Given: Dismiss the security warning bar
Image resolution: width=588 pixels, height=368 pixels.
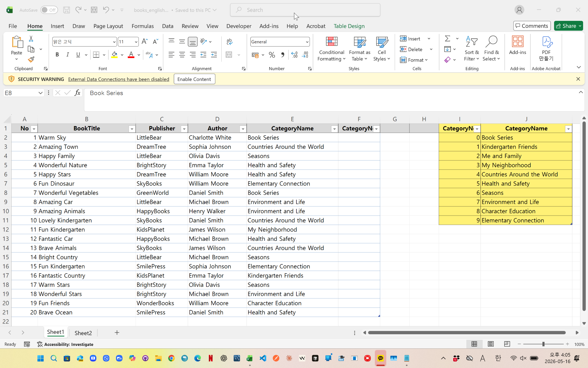Looking at the screenshot, I should tap(578, 79).
